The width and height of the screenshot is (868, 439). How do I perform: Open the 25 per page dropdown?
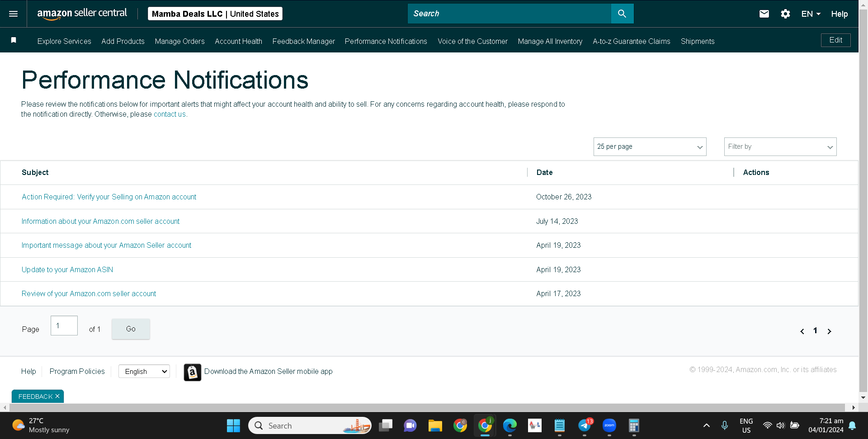tap(650, 147)
